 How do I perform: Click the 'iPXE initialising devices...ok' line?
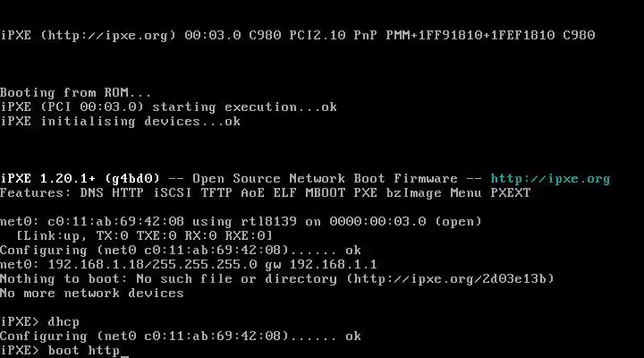pos(120,122)
